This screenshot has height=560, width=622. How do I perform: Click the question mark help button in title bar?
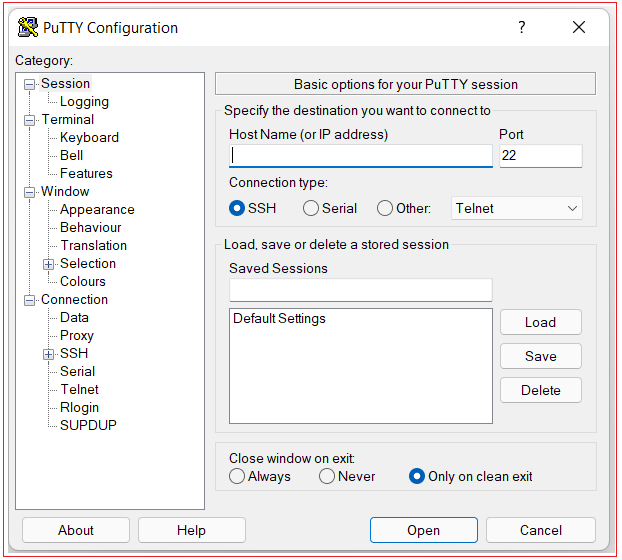pos(522,27)
